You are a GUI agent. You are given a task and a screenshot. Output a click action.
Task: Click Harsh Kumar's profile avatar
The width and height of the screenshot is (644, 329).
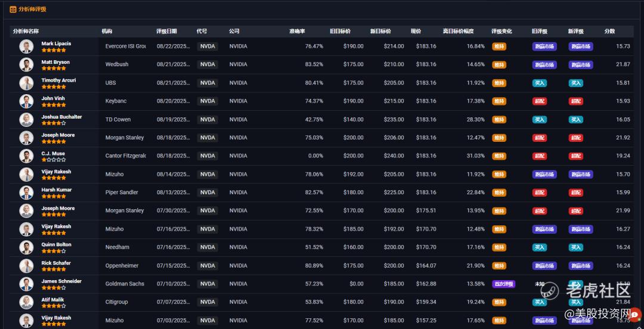(x=26, y=193)
